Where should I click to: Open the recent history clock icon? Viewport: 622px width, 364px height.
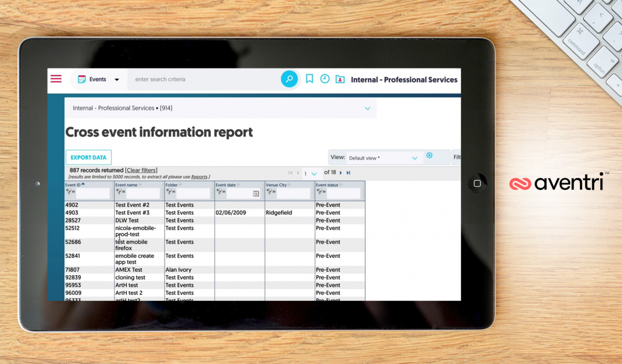point(325,79)
